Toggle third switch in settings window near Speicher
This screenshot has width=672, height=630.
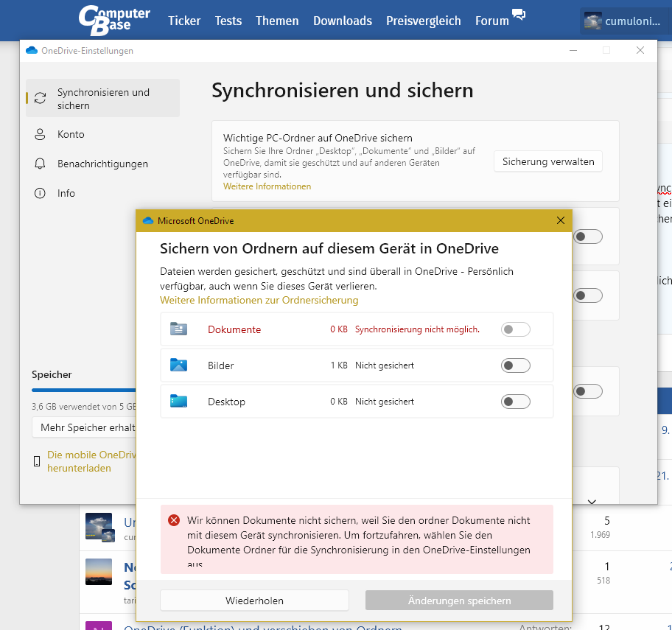(588, 391)
